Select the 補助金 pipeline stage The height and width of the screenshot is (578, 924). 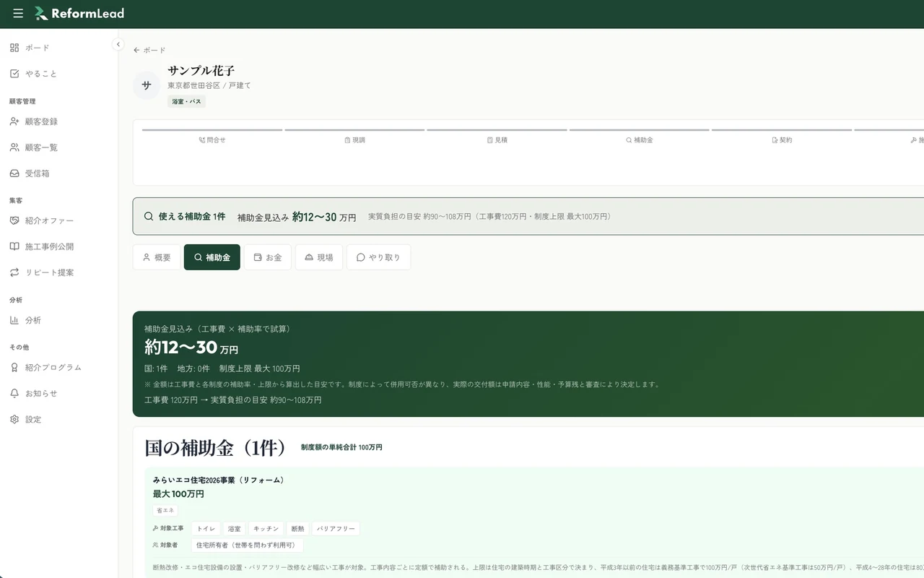[x=639, y=139]
